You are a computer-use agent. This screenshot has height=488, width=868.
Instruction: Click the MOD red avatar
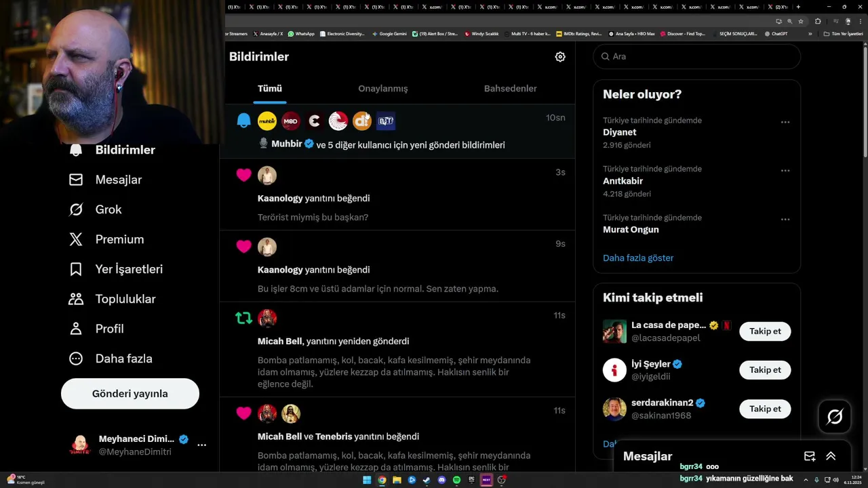(291, 121)
